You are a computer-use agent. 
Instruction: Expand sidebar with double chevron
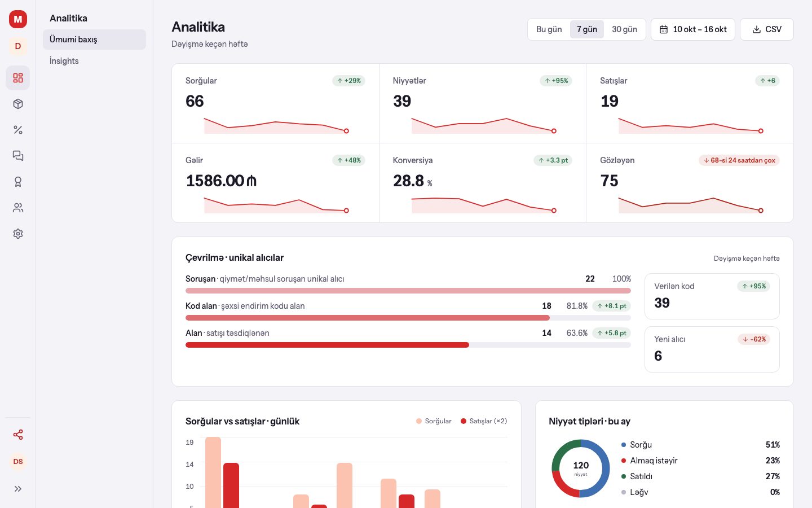click(18, 489)
